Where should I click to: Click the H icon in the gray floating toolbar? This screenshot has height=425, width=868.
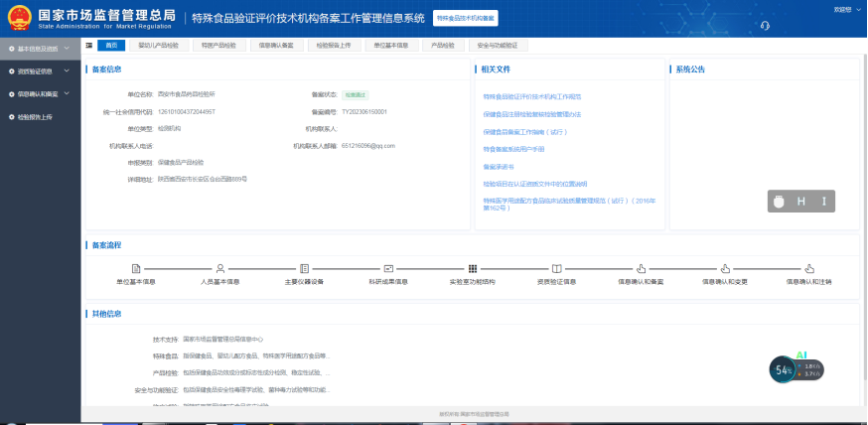click(801, 202)
